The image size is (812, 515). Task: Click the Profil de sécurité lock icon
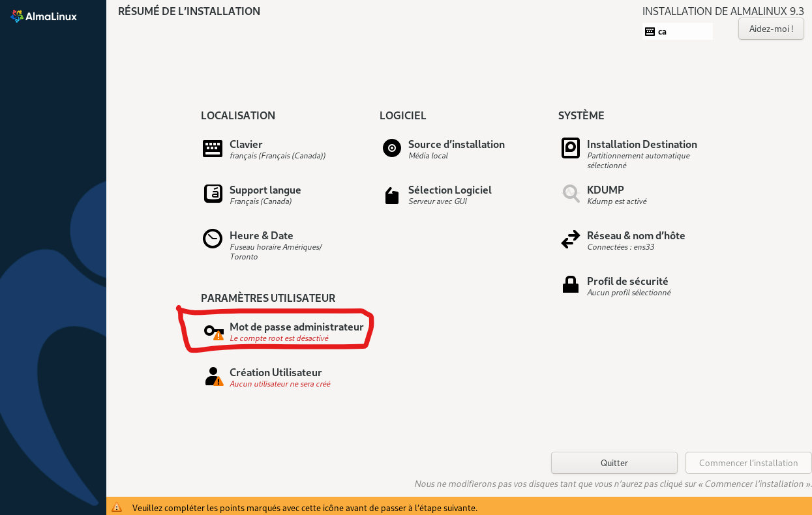coord(571,285)
